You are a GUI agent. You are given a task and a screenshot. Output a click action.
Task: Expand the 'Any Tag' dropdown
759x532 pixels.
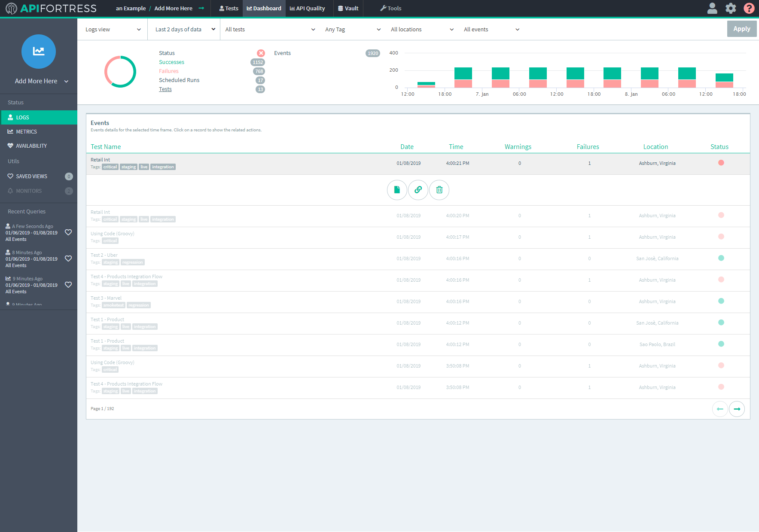click(x=352, y=29)
